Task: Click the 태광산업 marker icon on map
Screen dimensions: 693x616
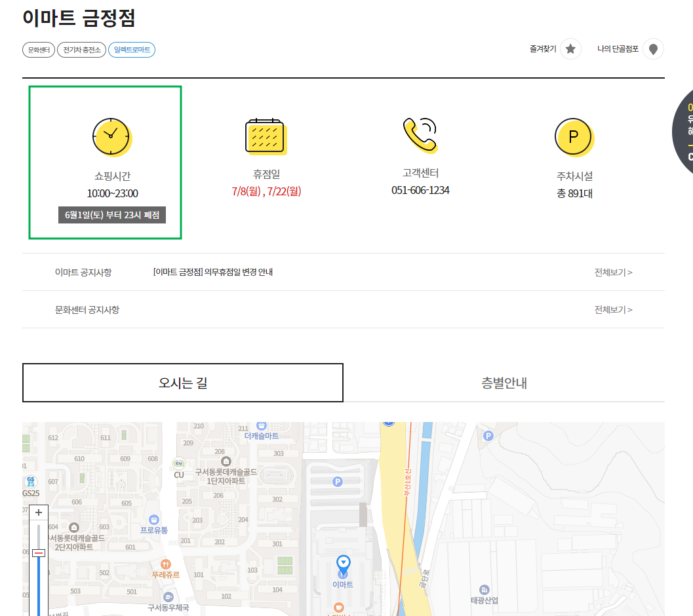Action: pos(484,590)
